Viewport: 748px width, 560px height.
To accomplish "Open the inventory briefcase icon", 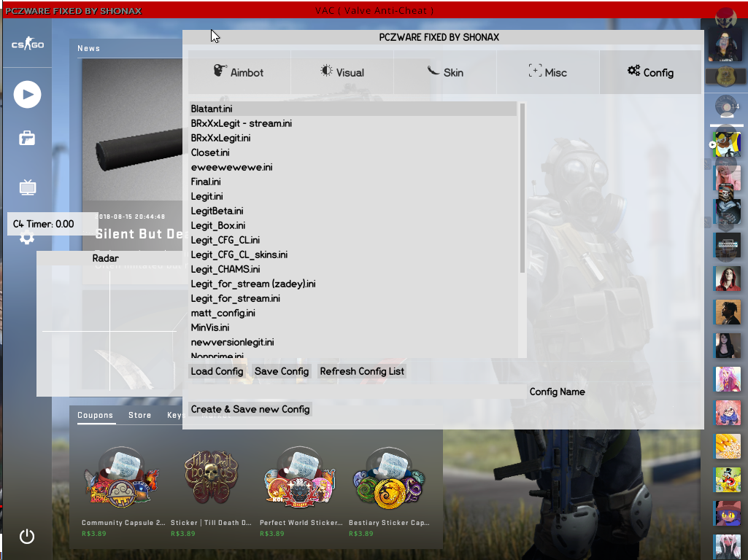I will pos(27,139).
